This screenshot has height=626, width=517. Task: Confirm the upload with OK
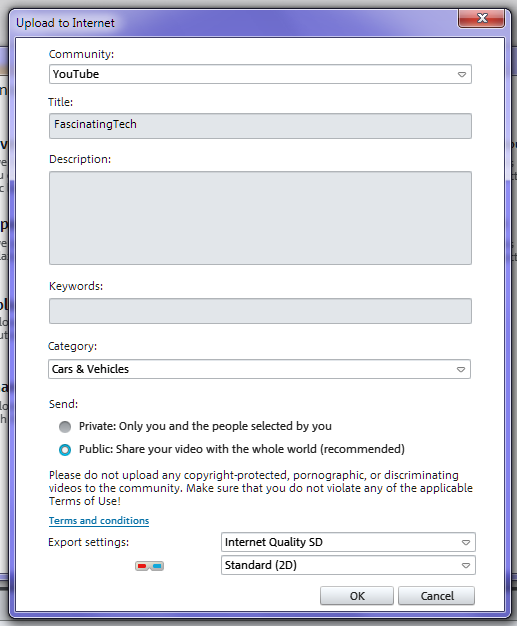pyautogui.click(x=357, y=596)
